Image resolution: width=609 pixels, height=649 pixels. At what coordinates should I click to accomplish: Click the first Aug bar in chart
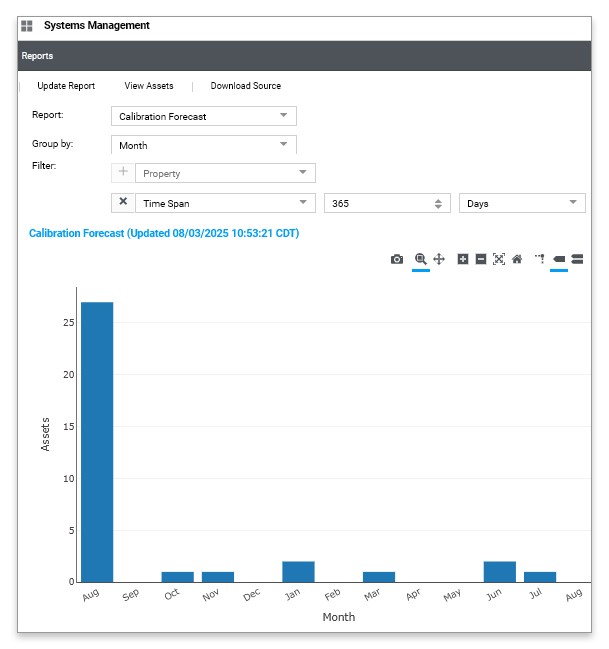coord(97,442)
